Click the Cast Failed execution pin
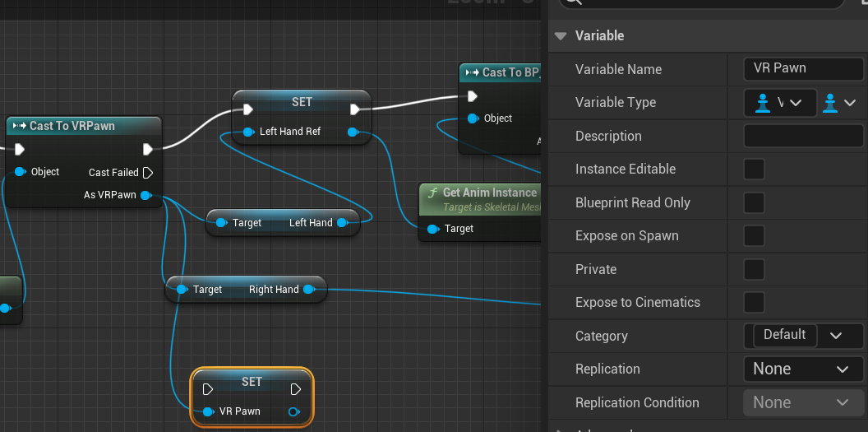The width and height of the screenshot is (868, 432). 148,173
